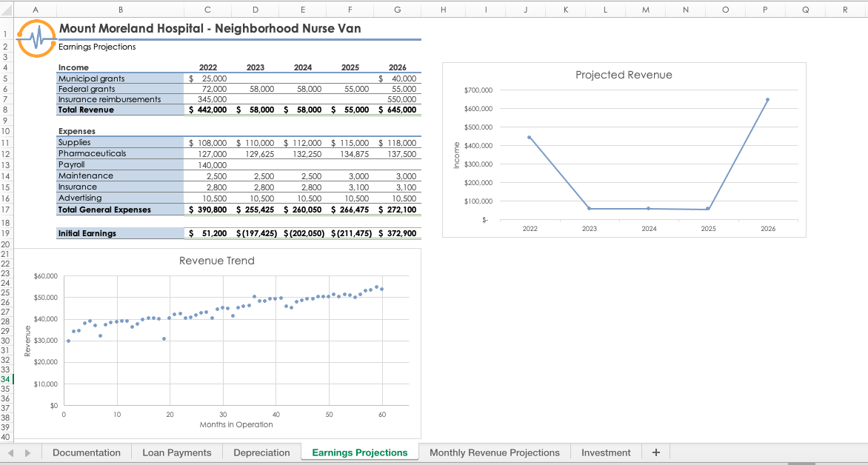Switch to the Depreciation tab
The height and width of the screenshot is (465, 868).
(x=261, y=452)
